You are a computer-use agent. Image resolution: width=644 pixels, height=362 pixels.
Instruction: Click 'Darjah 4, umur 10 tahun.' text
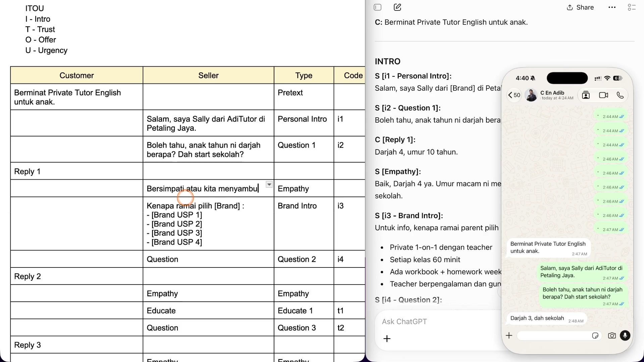click(x=416, y=152)
